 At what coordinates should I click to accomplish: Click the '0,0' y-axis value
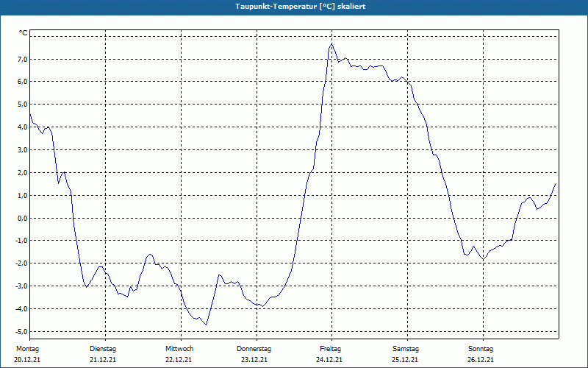click(22, 218)
